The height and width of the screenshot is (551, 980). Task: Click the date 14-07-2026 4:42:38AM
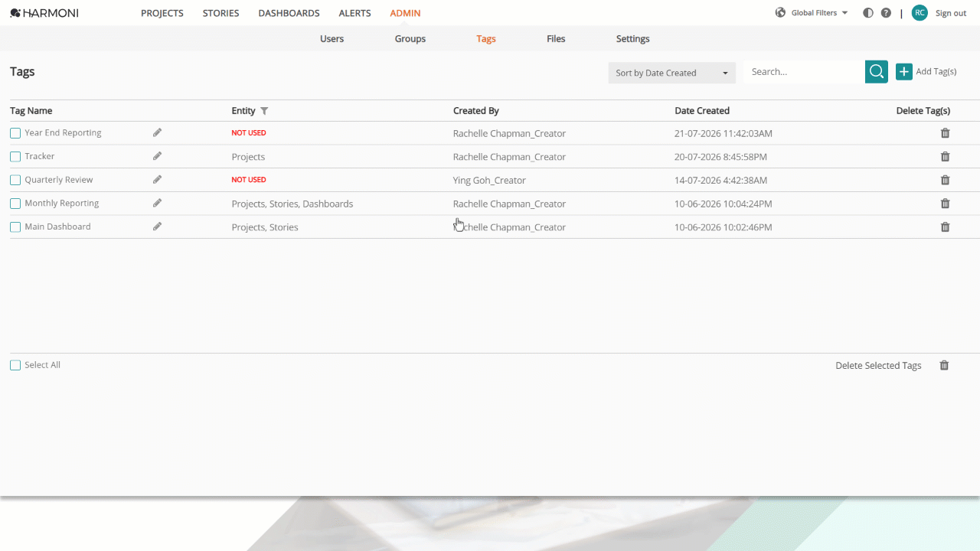pyautogui.click(x=720, y=181)
